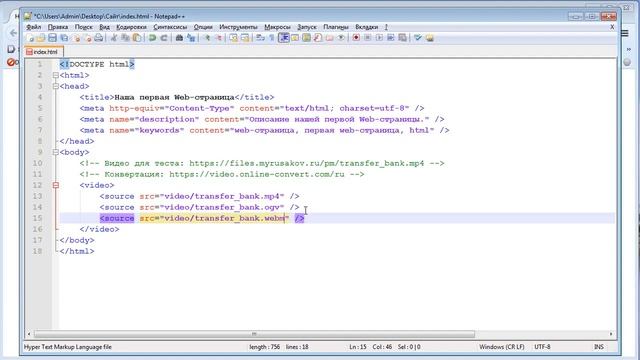Play back the recorded macro icon
This screenshot has height=360, width=640.
(379, 38)
